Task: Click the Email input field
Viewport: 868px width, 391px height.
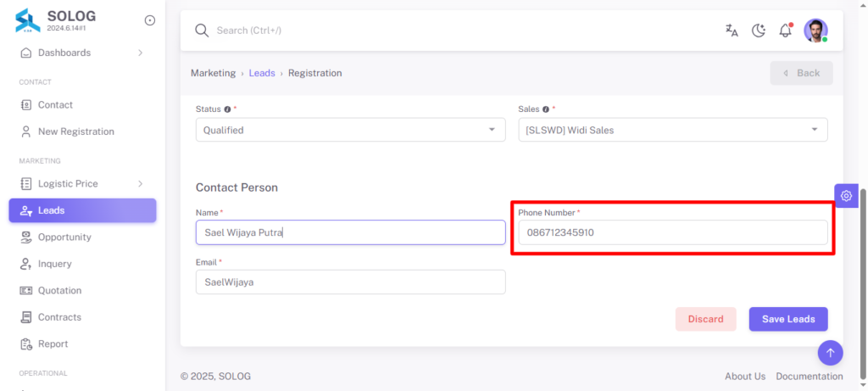Action: [350, 282]
